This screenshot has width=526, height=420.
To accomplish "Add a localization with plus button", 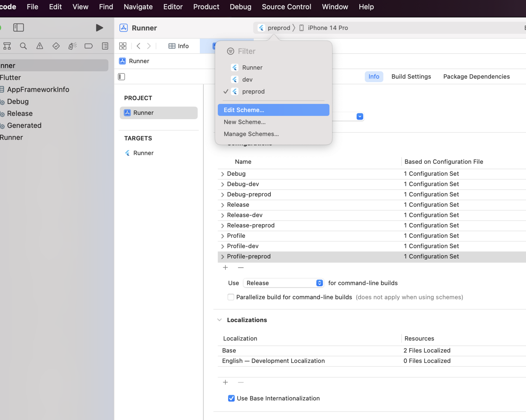I will click(225, 382).
